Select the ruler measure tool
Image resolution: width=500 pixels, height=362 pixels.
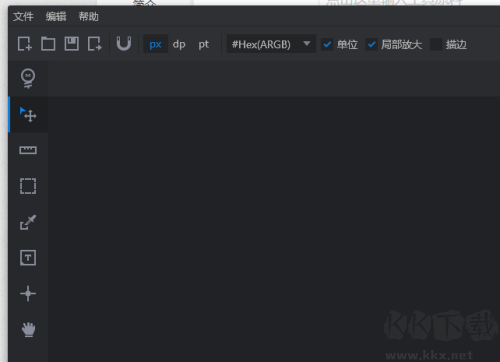click(x=28, y=150)
